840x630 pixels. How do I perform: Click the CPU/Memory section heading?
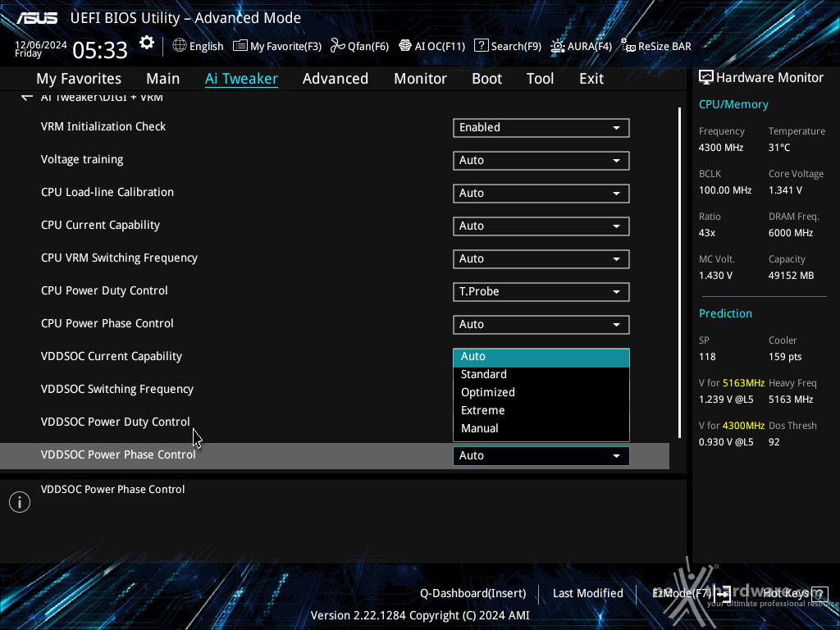(x=733, y=104)
